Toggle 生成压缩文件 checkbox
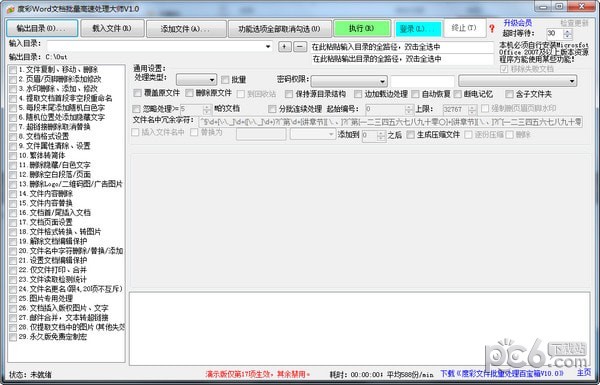Image resolution: width=600 pixels, height=385 pixels. pyautogui.click(x=411, y=135)
